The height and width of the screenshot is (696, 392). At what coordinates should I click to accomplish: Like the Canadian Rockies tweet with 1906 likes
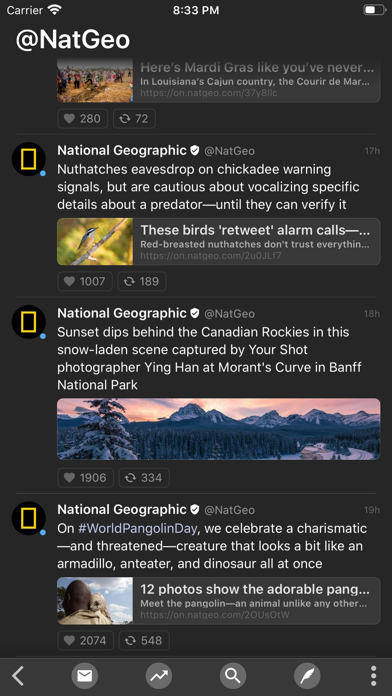tap(85, 478)
